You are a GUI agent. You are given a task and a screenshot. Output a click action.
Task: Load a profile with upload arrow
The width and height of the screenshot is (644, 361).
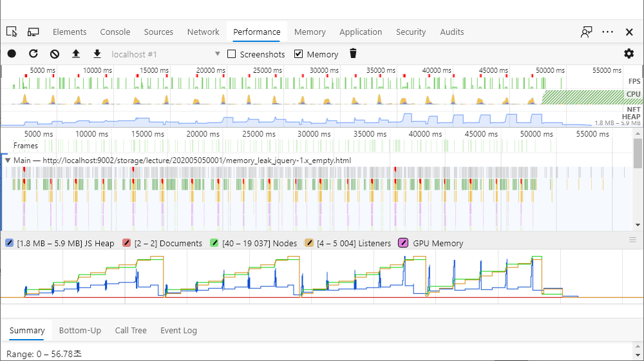pyautogui.click(x=76, y=54)
